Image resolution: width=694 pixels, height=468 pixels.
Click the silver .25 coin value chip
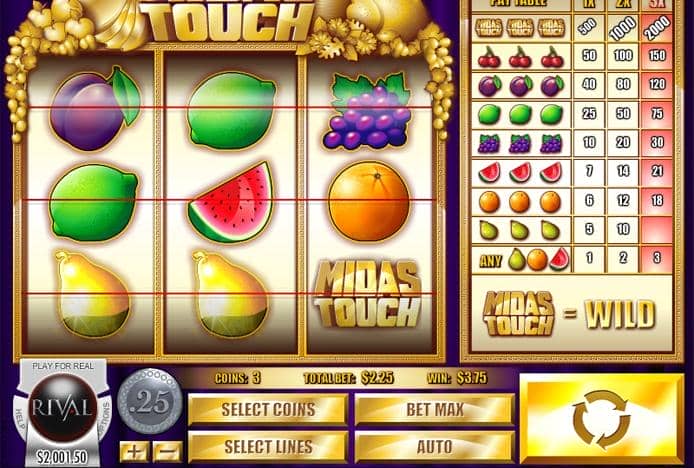150,402
